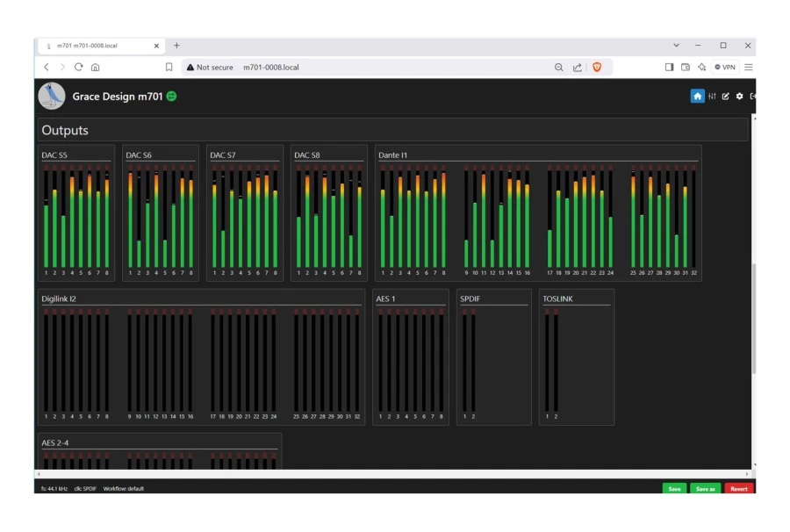This screenshot has width=790, height=532.
Task: Click the green Save button
Action: point(674,489)
